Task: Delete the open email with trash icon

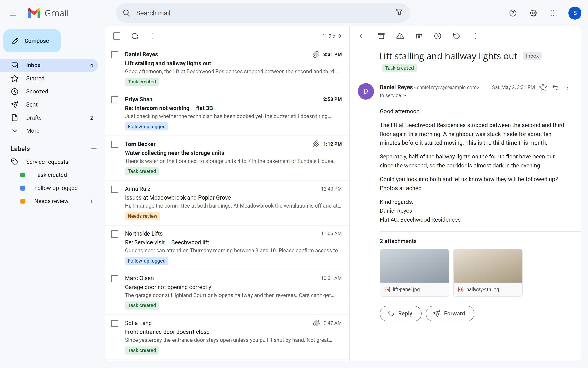Action: tap(419, 36)
